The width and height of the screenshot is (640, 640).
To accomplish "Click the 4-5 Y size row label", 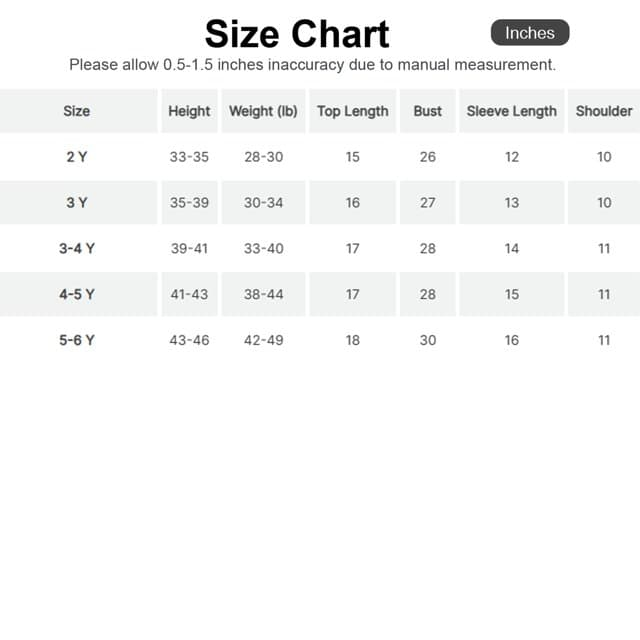I will (x=77, y=294).
